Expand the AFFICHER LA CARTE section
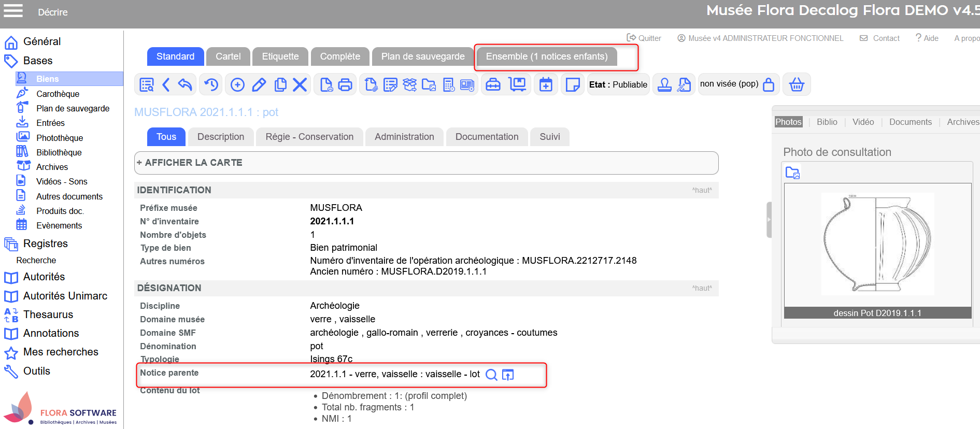Screen dimensions: 980x429 (190, 163)
